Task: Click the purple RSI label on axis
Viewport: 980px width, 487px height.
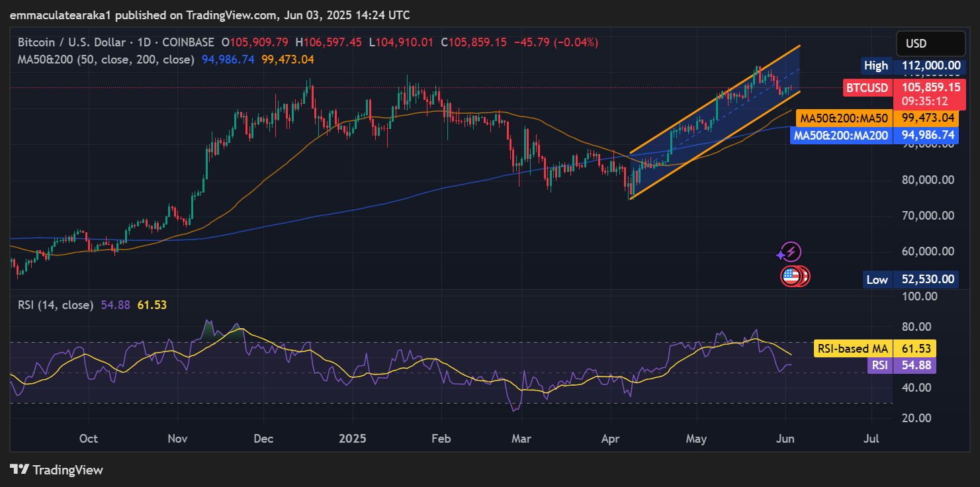Action: [879, 365]
